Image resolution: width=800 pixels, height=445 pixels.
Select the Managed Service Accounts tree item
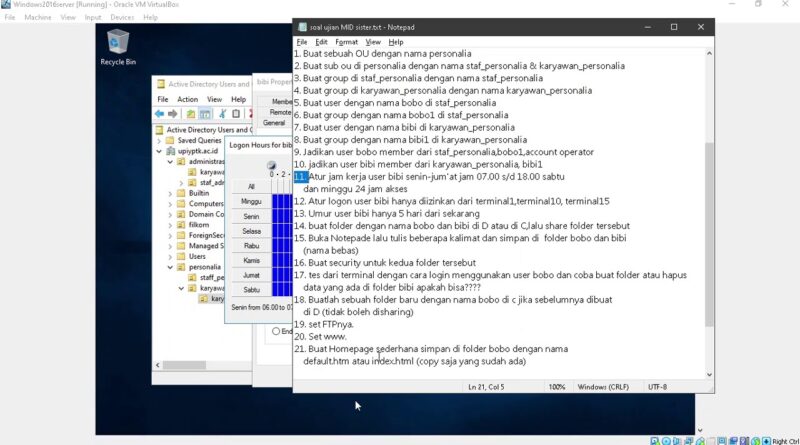click(206, 246)
